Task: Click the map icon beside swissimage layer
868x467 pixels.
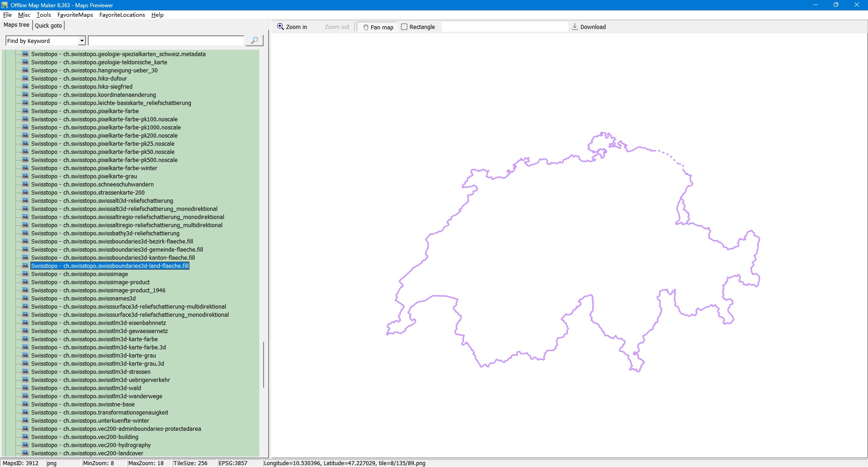Action: [25, 274]
